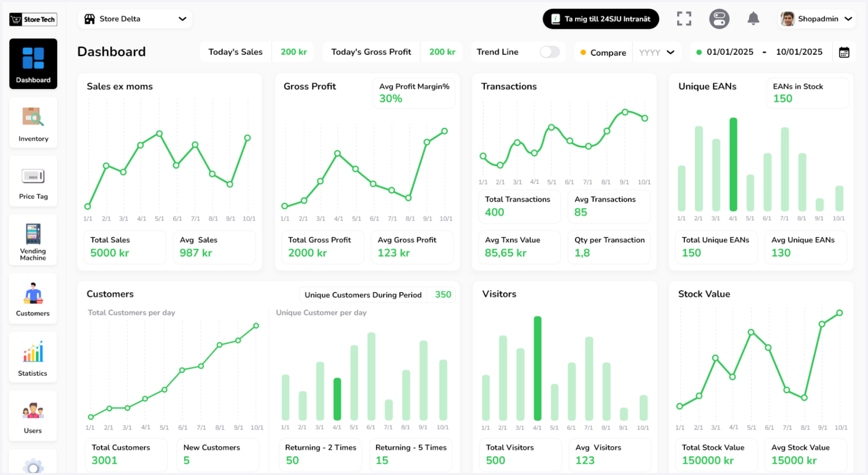868x475 pixels.
Task: Open the YYYY compare year dropdown
Action: 657,53
